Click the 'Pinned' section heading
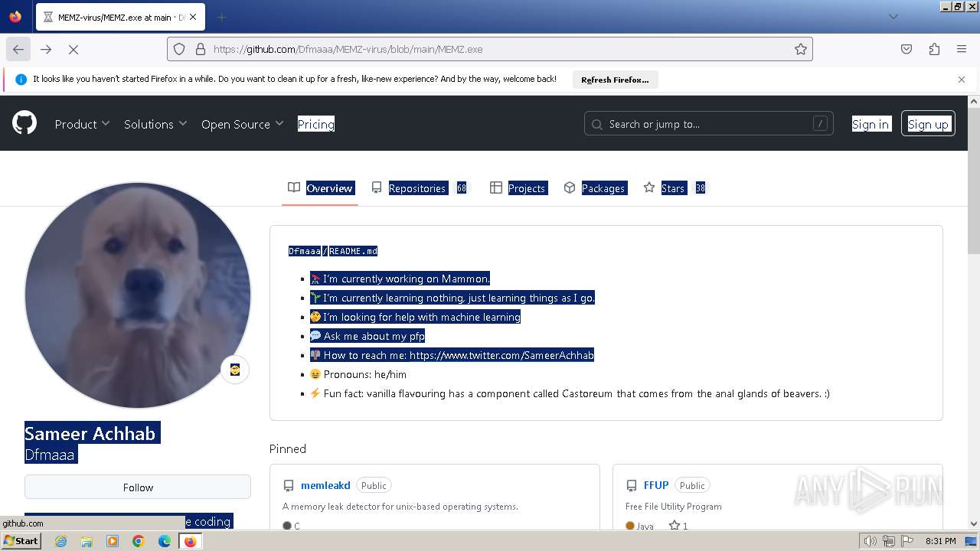Image resolution: width=980 pixels, height=551 pixels. [x=288, y=449]
